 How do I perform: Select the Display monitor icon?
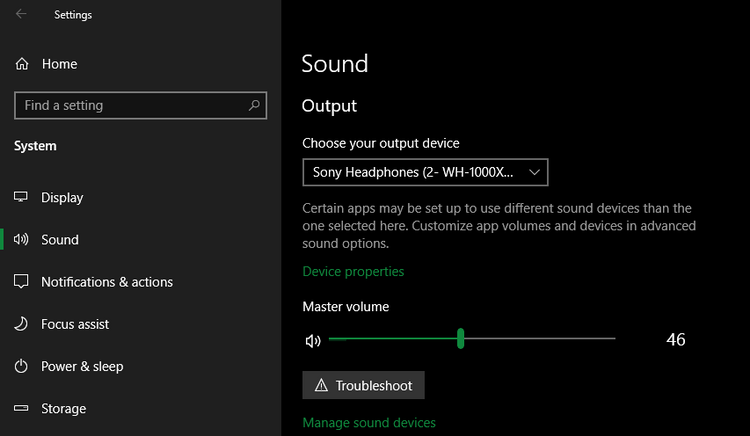(x=21, y=197)
